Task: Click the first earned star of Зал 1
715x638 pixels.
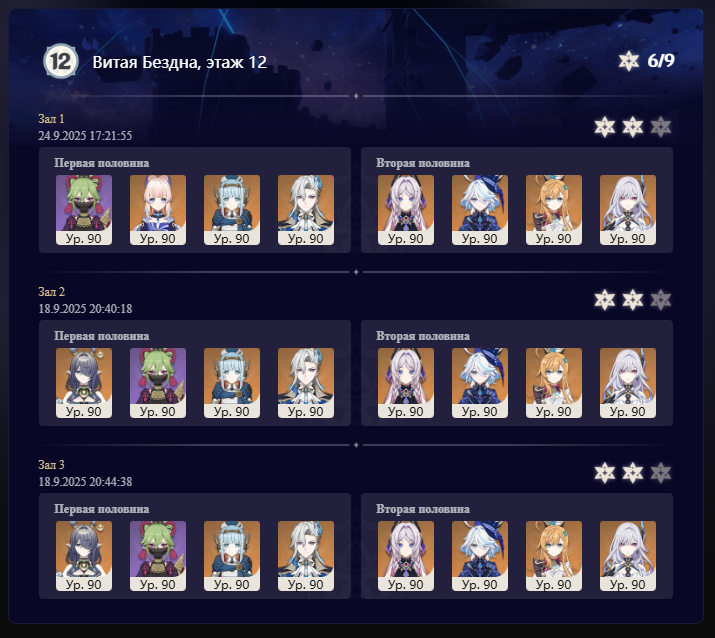Action: [605, 127]
